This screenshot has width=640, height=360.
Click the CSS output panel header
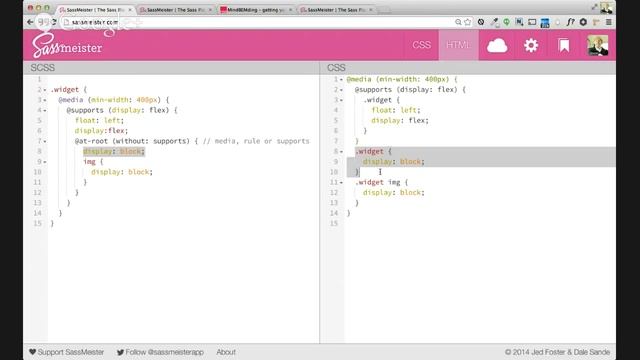[x=468, y=68]
